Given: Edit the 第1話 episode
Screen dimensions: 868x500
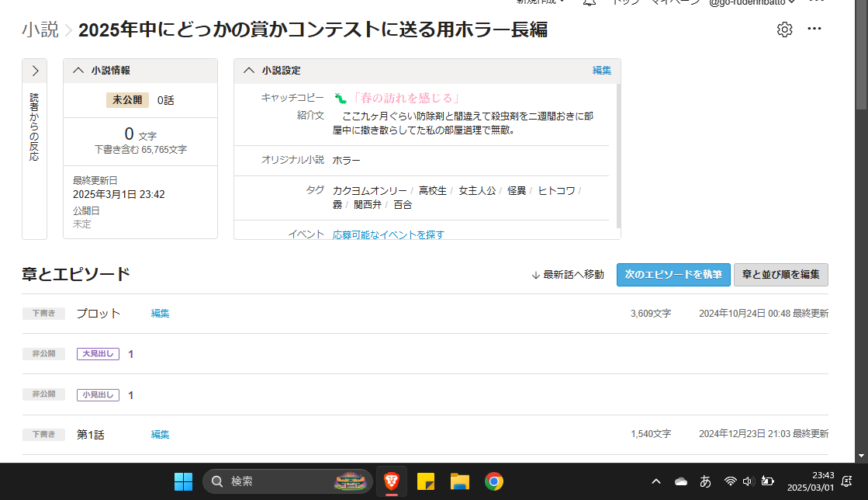Looking at the screenshot, I should point(160,435).
